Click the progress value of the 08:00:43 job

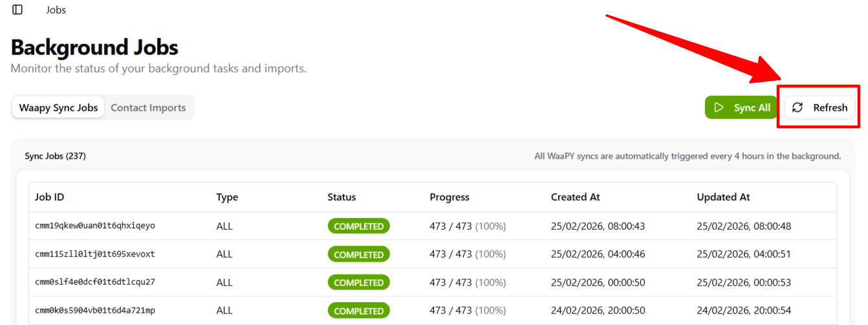click(x=467, y=226)
